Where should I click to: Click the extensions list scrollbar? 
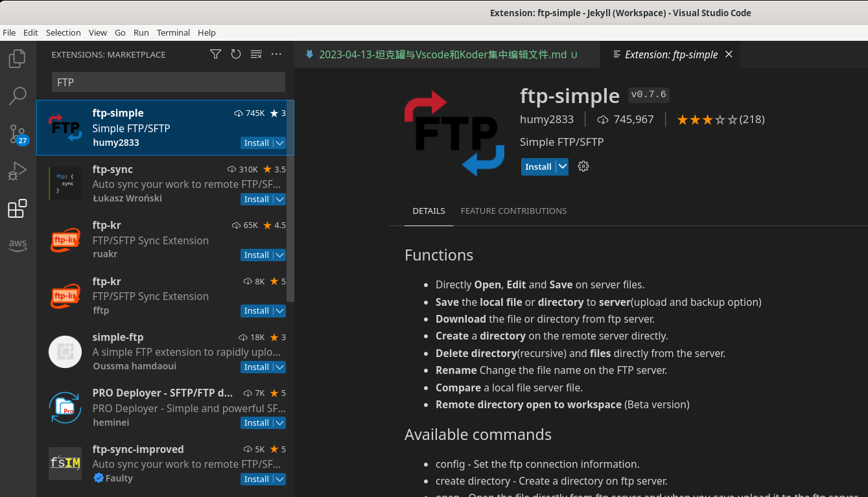pos(290,201)
